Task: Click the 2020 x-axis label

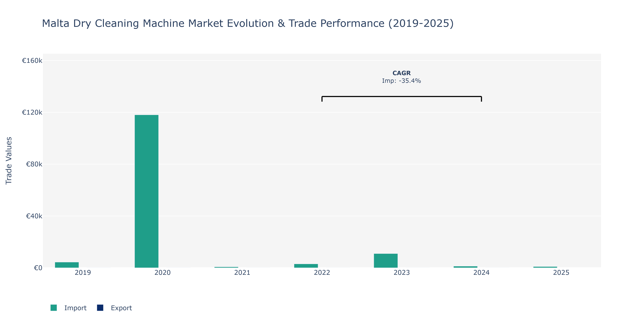Action: (x=162, y=272)
